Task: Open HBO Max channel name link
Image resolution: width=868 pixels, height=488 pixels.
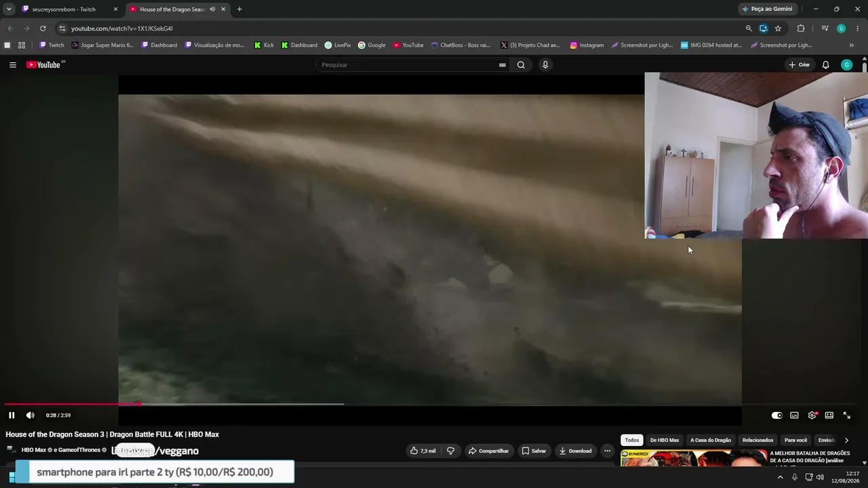Action: [34, 450]
